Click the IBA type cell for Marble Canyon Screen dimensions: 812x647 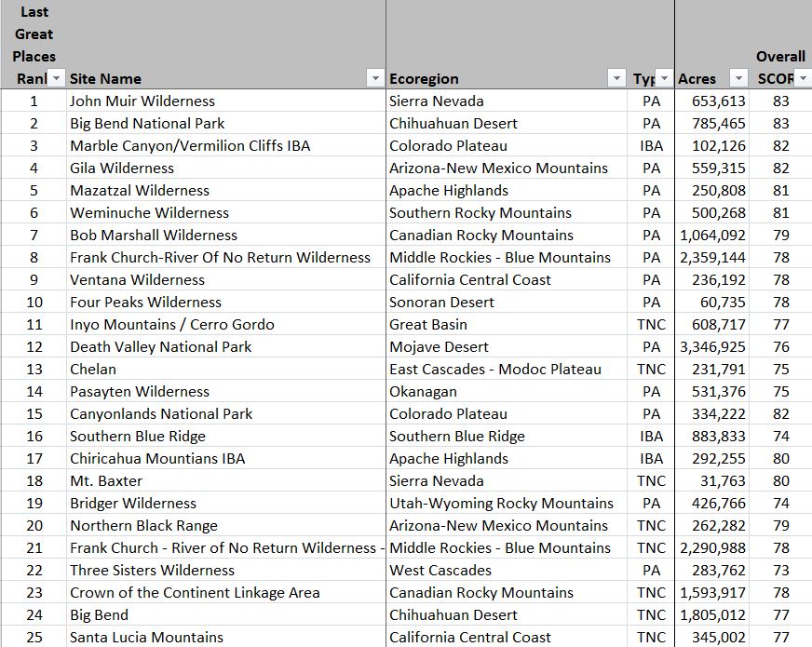pos(651,145)
